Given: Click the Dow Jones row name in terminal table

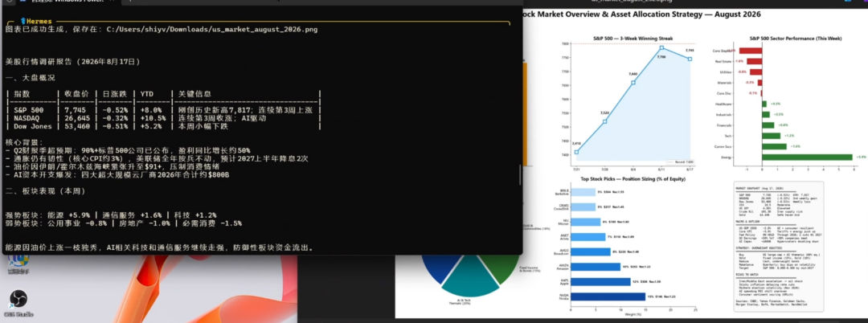Looking at the screenshot, I should click(32, 127).
